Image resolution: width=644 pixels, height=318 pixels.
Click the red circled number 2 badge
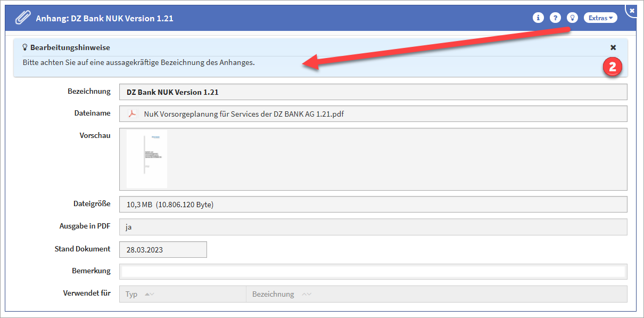point(613,67)
